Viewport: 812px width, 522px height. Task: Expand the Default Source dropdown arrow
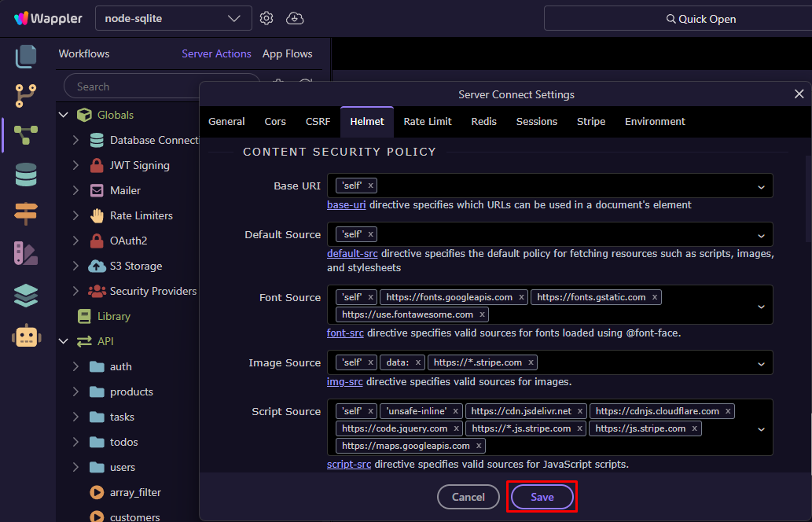(761, 235)
